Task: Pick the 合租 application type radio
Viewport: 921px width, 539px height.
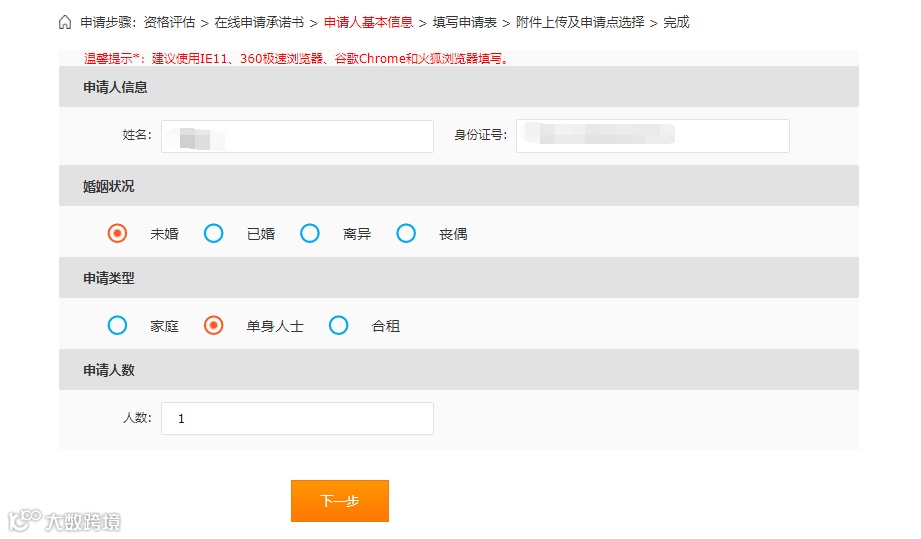Action: (x=338, y=325)
